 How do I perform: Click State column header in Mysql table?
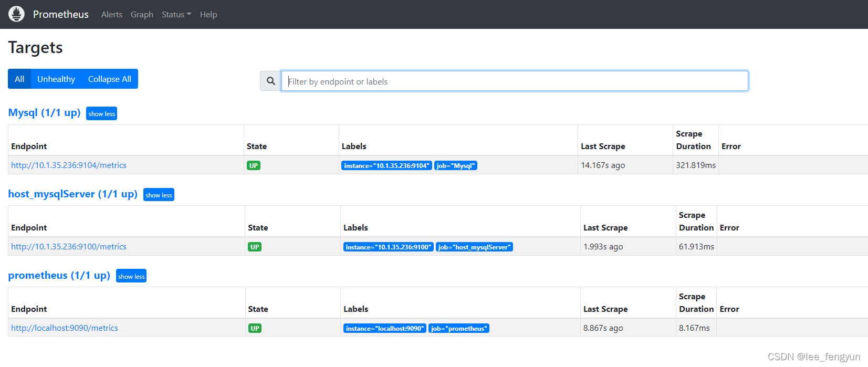[257, 146]
